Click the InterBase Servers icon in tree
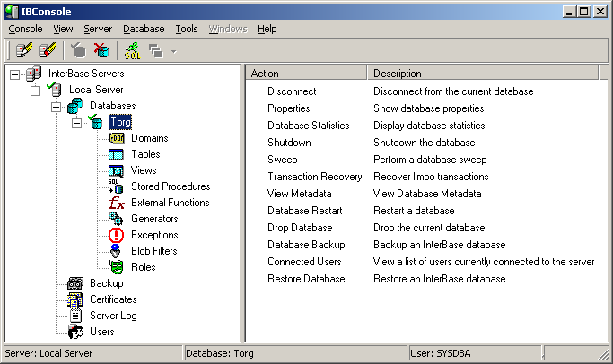The width and height of the screenshot is (613, 364). (33, 74)
